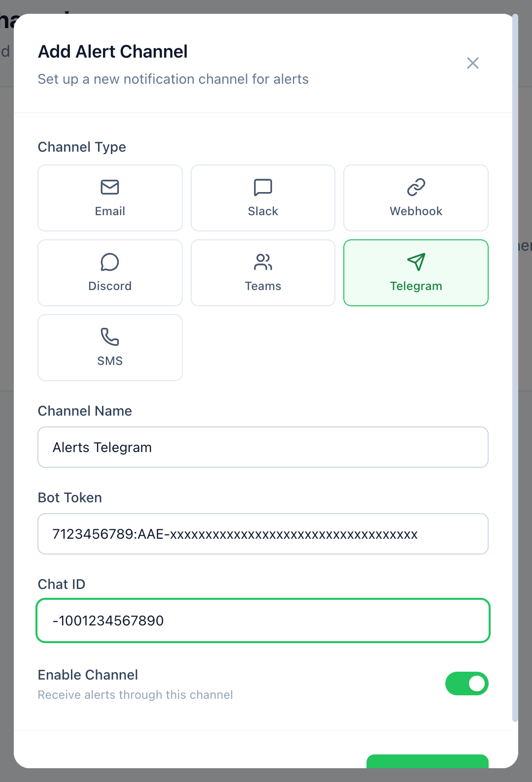The width and height of the screenshot is (532, 782).
Task: Click the Chat ID input field
Action: 263,620
